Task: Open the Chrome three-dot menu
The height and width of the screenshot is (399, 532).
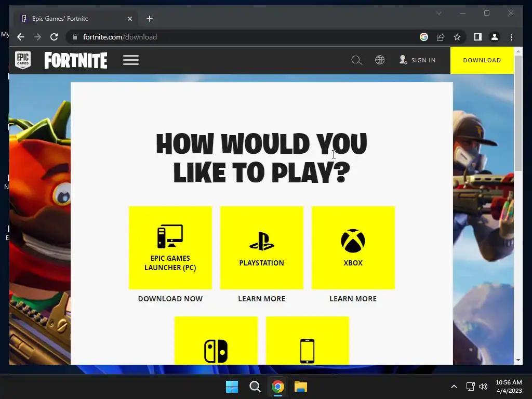Action: pyautogui.click(x=511, y=37)
